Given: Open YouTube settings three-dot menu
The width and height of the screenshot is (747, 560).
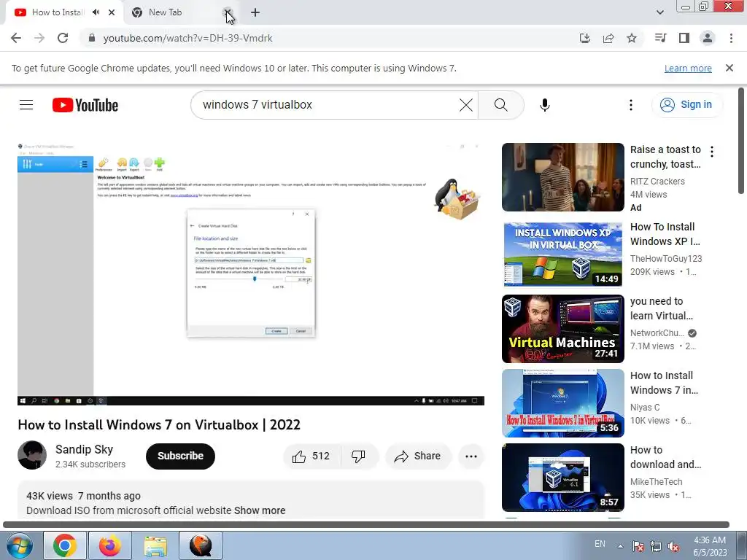Looking at the screenshot, I should point(631,105).
